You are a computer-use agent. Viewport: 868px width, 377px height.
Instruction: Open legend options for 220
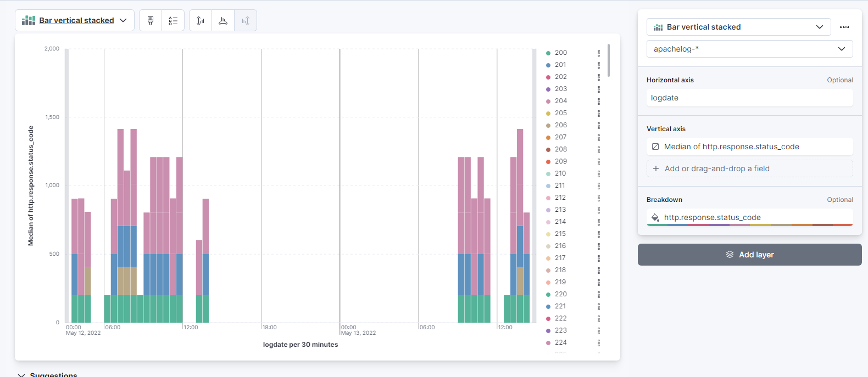[599, 295]
